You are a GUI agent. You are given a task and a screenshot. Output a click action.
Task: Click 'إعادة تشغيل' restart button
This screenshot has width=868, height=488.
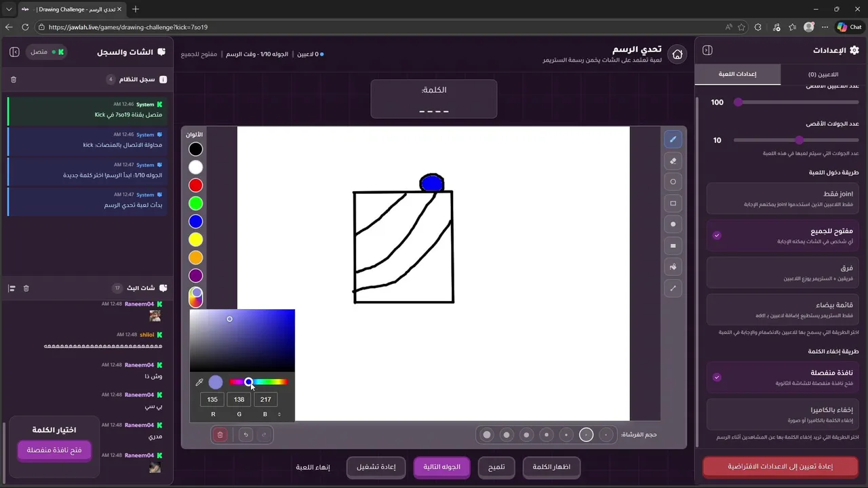coord(376,467)
